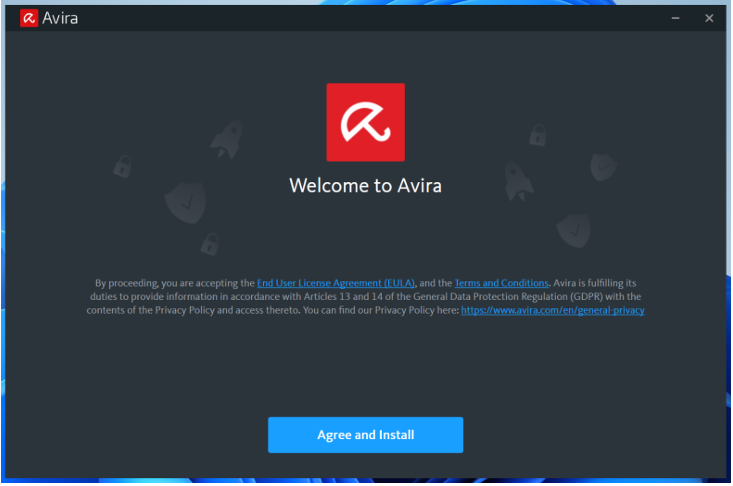733x486 pixels.
Task: Click the small Avira icon in title bar
Action: [x=28, y=18]
